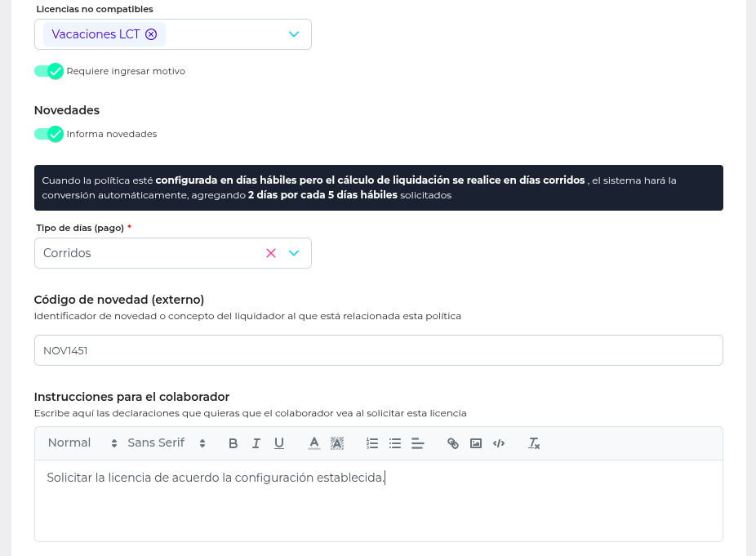Image resolution: width=756 pixels, height=556 pixels.
Task: Click the underline formatting icon
Action: click(279, 443)
